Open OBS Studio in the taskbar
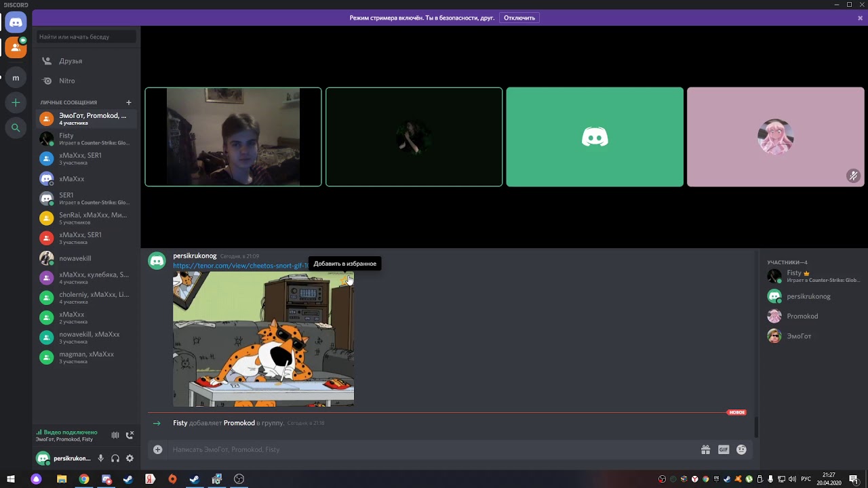Screen dimensions: 868x488 [x=239, y=479]
